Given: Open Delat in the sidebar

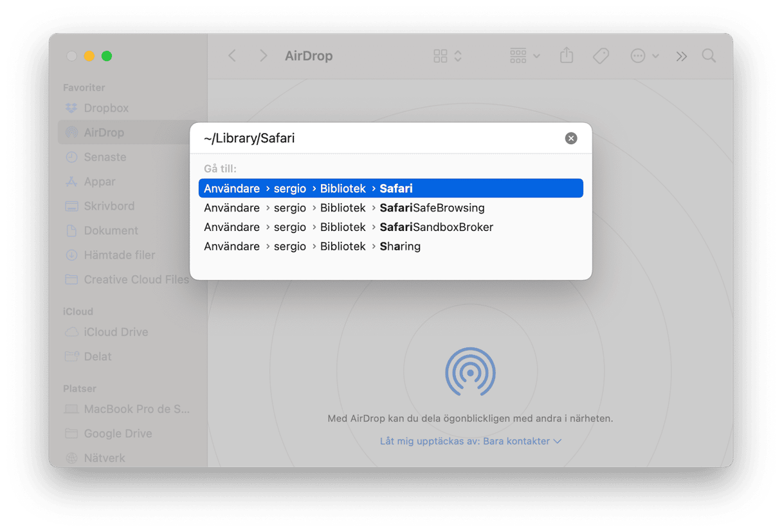Looking at the screenshot, I should point(89,356).
